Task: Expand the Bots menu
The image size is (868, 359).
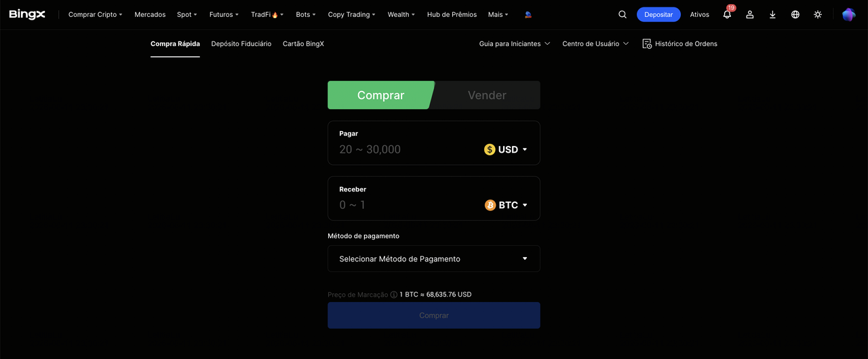Action: [x=306, y=14]
